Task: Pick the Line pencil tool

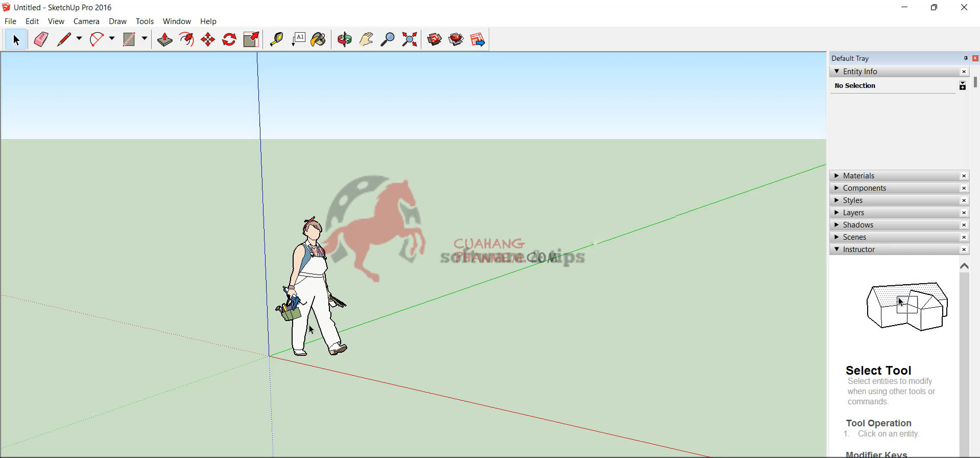Action: [64, 39]
